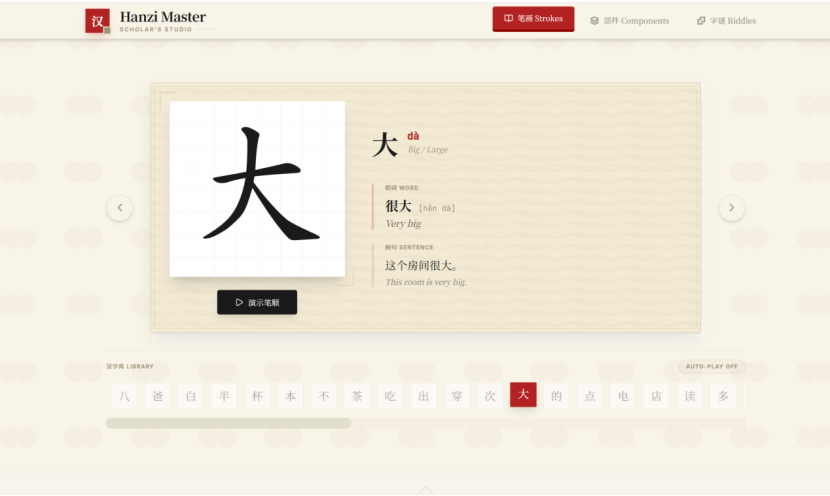The height and width of the screenshot is (496, 830).
Task: Select character 八 in the library
Action: point(124,396)
